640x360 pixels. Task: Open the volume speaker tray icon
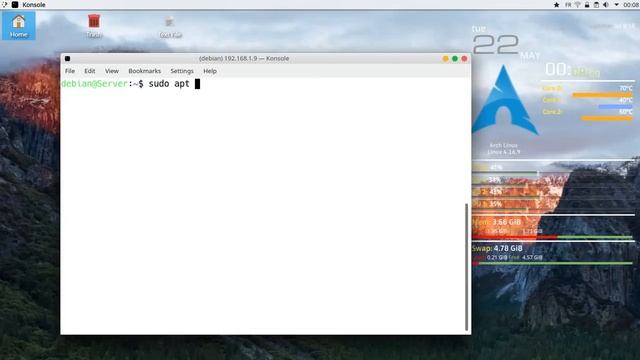[606, 5]
